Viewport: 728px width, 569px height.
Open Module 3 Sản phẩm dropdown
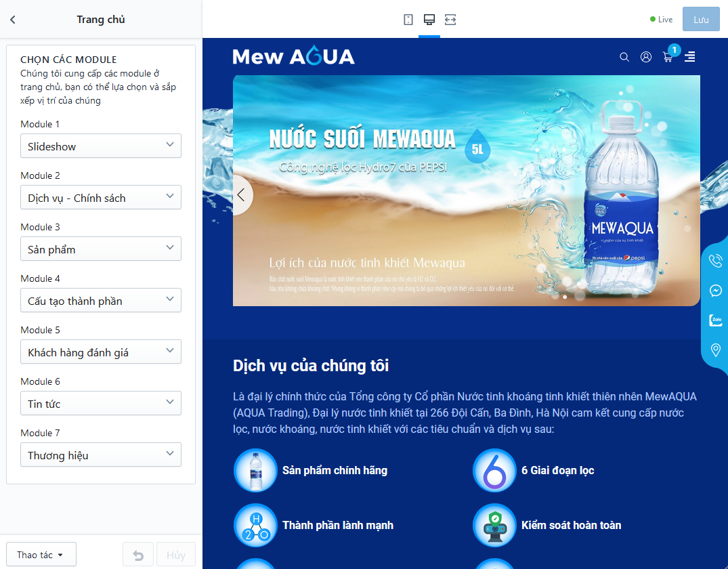click(x=101, y=249)
